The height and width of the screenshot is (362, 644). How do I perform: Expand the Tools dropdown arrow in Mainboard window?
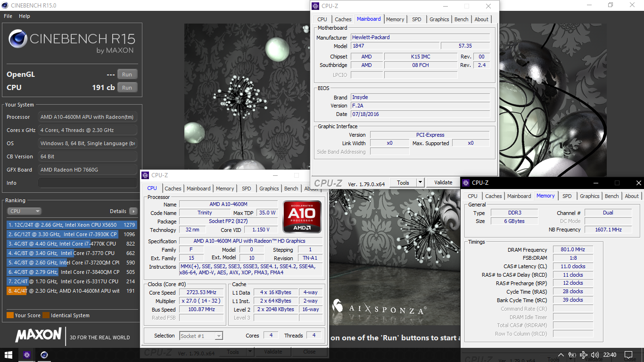point(421,183)
